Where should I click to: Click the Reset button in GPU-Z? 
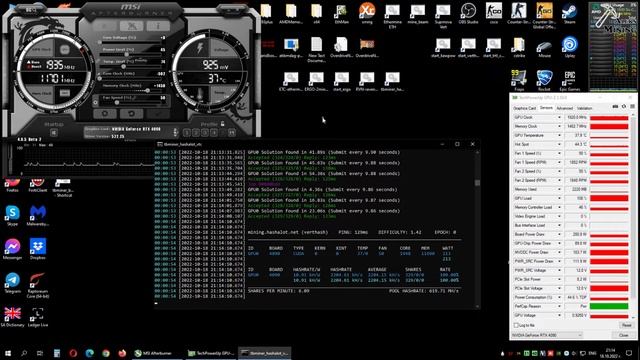tap(626, 325)
